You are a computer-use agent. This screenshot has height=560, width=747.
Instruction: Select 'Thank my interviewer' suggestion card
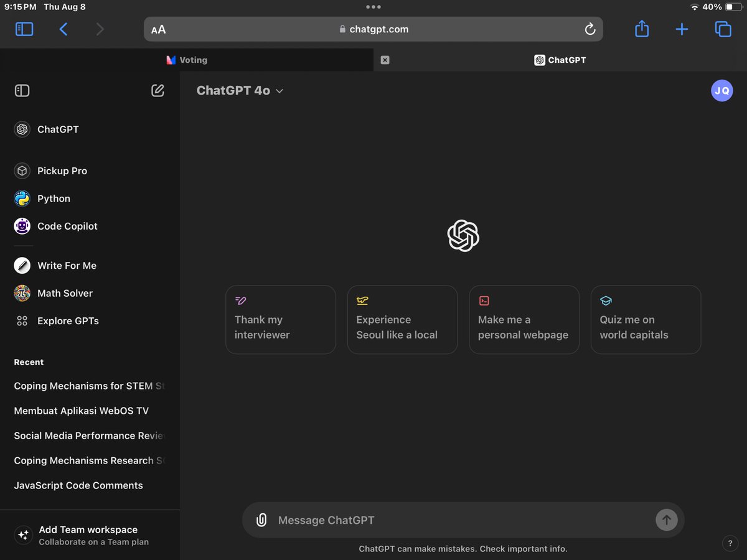click(281, 320)
